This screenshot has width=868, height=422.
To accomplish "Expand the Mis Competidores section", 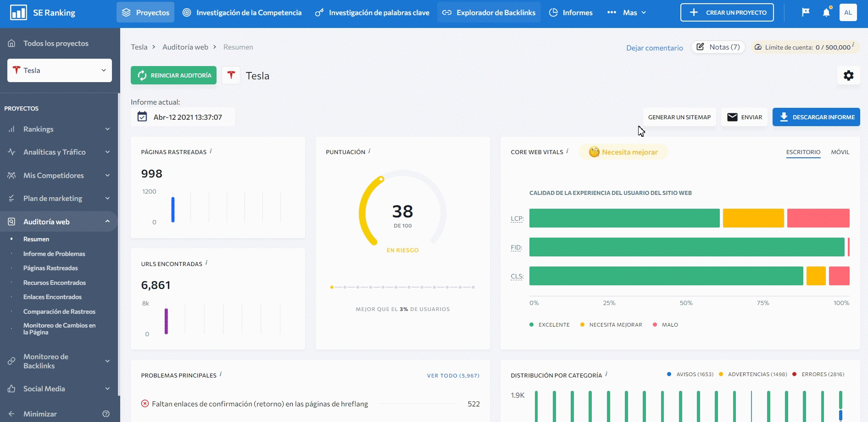I will tap(107, 175).
